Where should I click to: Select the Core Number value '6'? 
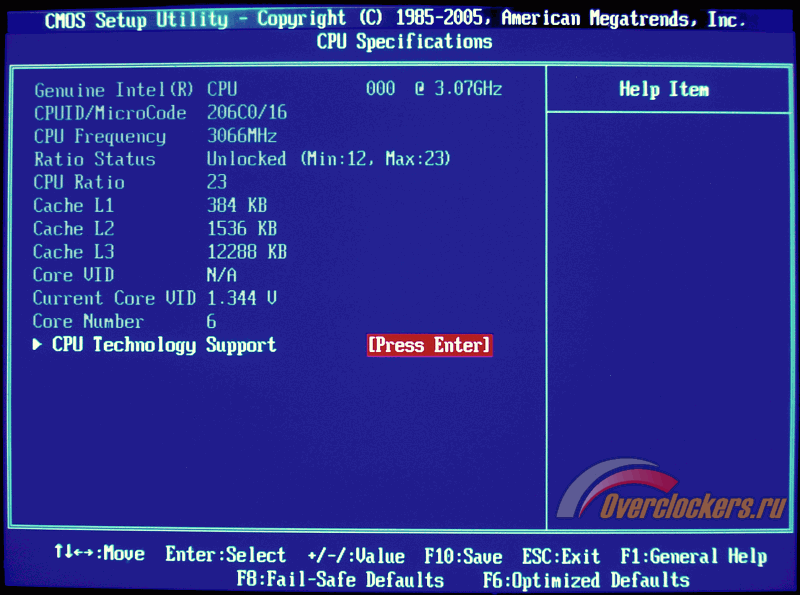(x=211, y=321)
